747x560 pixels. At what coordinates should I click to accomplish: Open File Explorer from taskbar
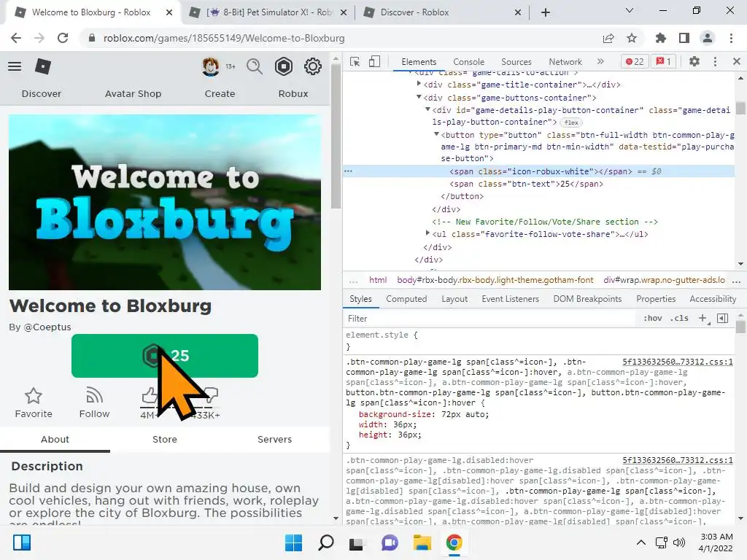coord(422,542)
